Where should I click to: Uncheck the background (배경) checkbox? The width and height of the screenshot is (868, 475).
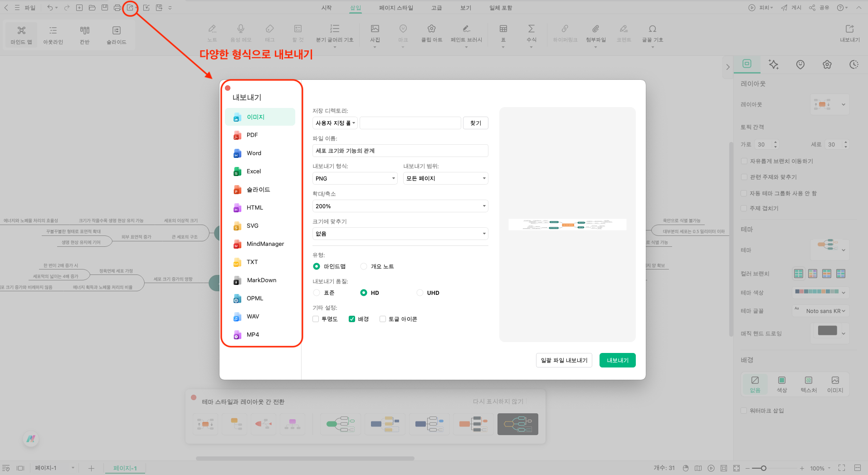pos(352,319)
